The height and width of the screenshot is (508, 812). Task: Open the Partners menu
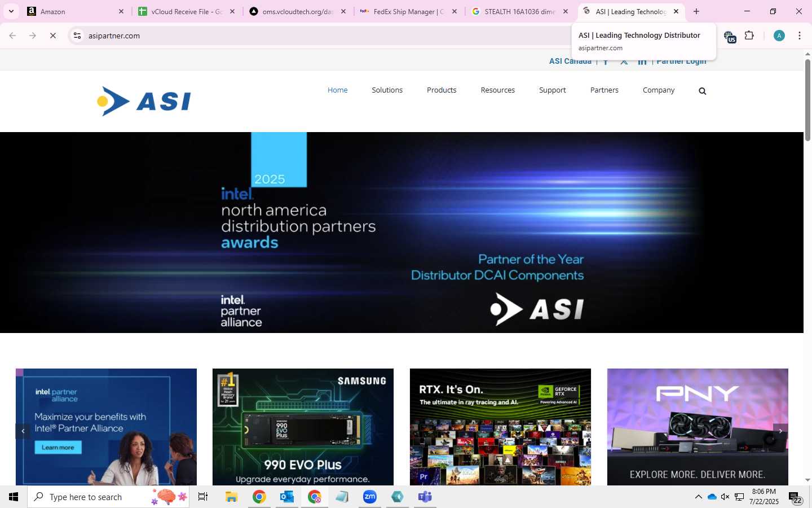tap(604, 90)
